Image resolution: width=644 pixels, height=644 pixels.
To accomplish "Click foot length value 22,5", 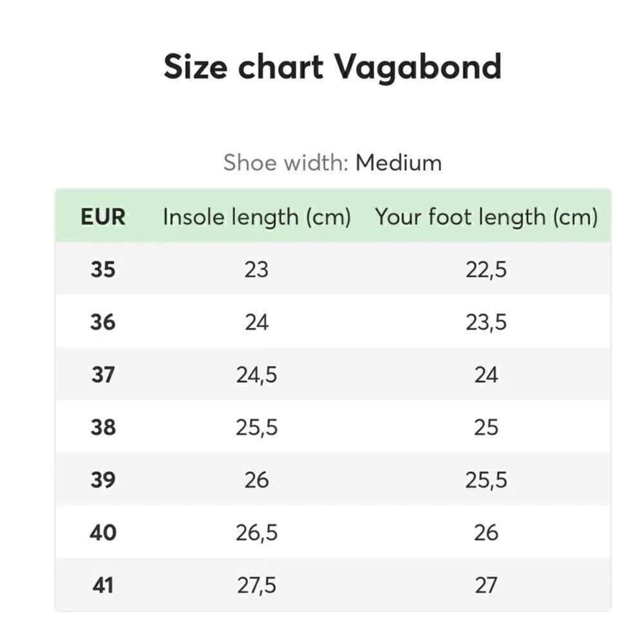I will point(486,269).
